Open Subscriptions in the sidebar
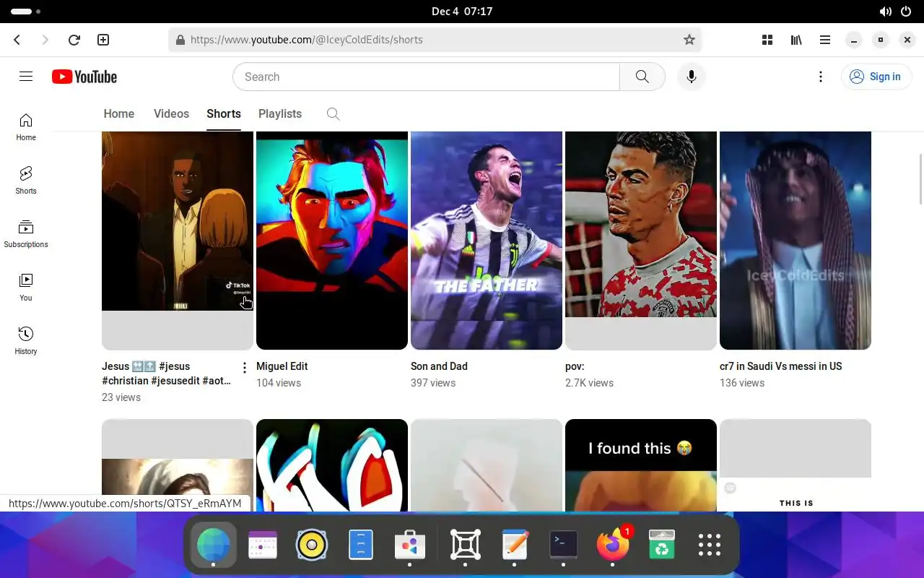 (x=26, y=233)
